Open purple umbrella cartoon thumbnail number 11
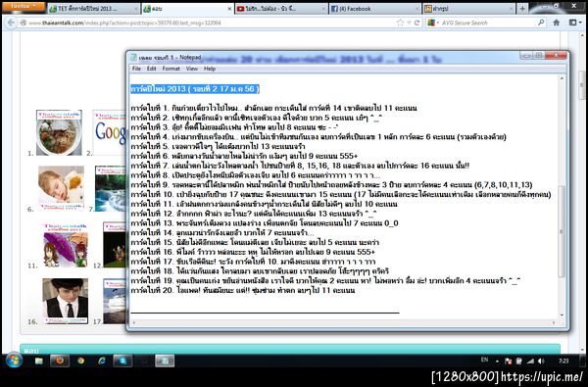Image resolution: width=588 pixels, height=387 pixels. pyautogui.click(x=66, y=245)
